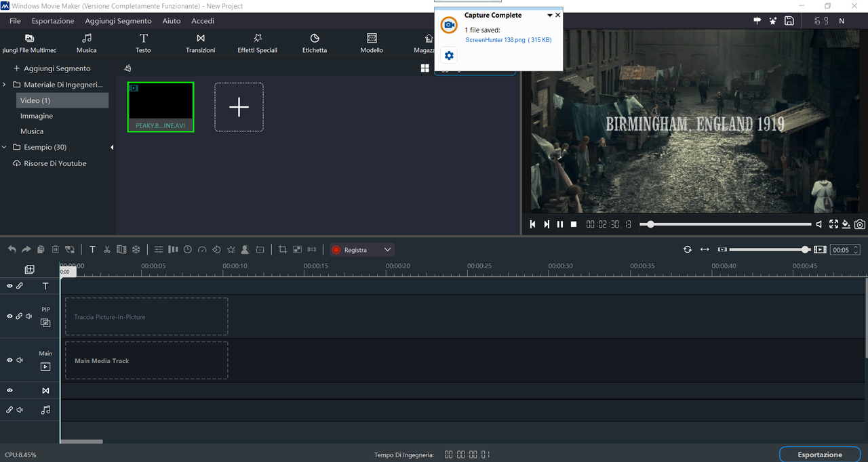Click the speedometer speed icon
868x462 pixels.
pos(202,249)
